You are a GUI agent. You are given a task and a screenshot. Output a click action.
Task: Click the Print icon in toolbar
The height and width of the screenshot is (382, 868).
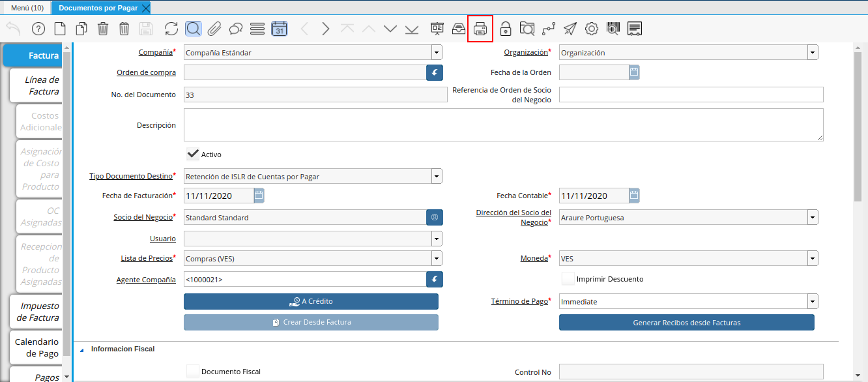coord(480,29)
